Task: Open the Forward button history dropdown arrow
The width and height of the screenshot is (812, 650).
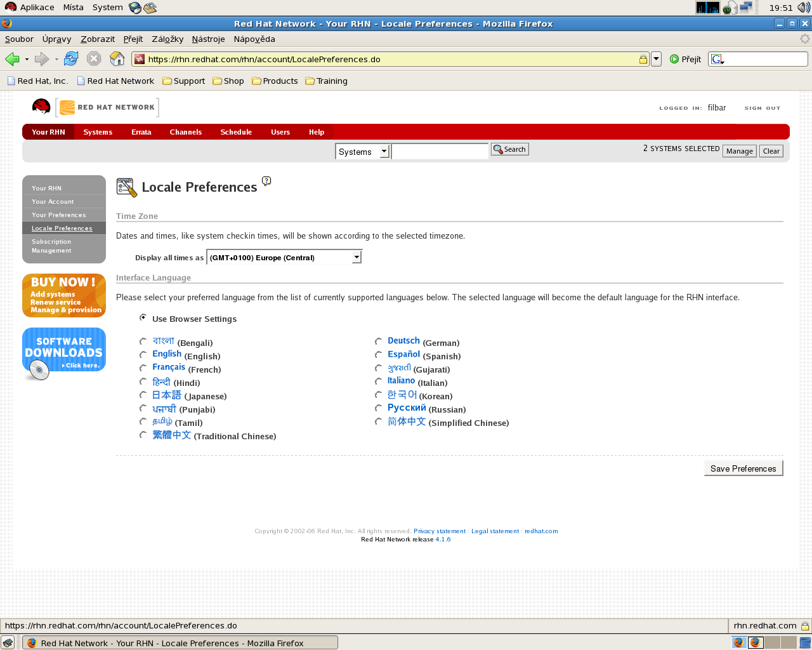Action: (x=56, y=60)
